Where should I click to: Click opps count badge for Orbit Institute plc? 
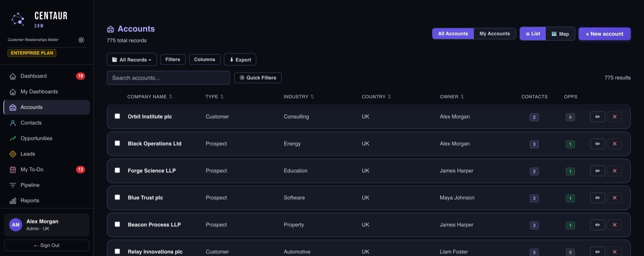[x=570, y=117]
